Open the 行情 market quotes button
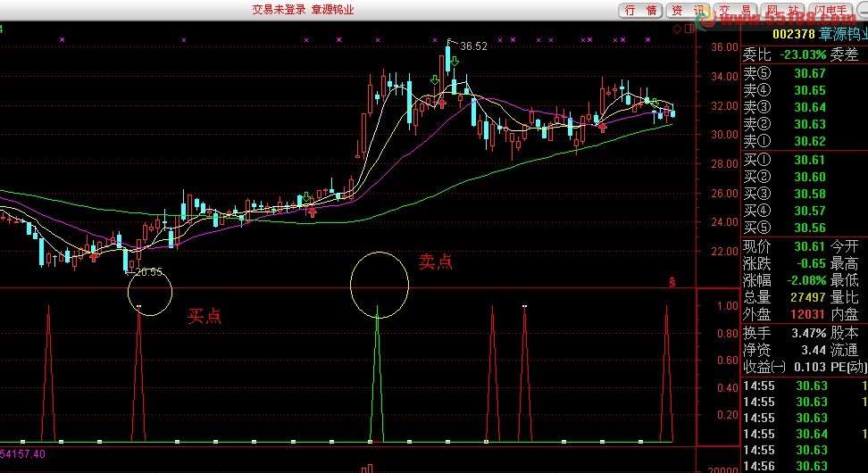This screenshot has height=473, width=868. pos(640,11)
